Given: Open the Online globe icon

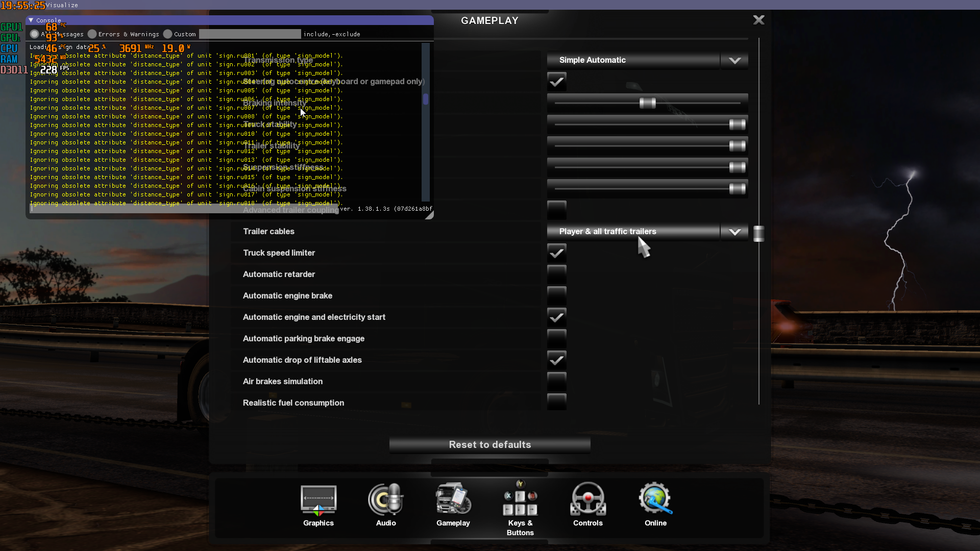Looking at the screenshot, I should [655, 498].
